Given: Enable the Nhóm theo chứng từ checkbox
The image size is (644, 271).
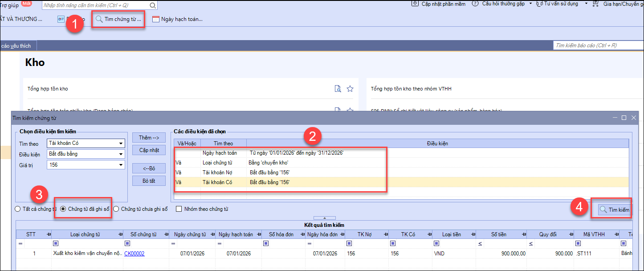Looking at the screenshot, I should point(179,209).
